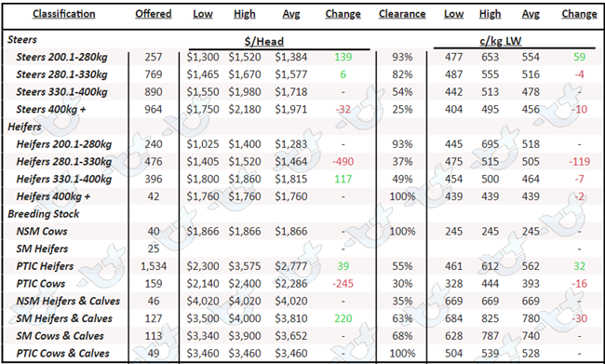Select the PTIC Heifers row label

(45, 266)
